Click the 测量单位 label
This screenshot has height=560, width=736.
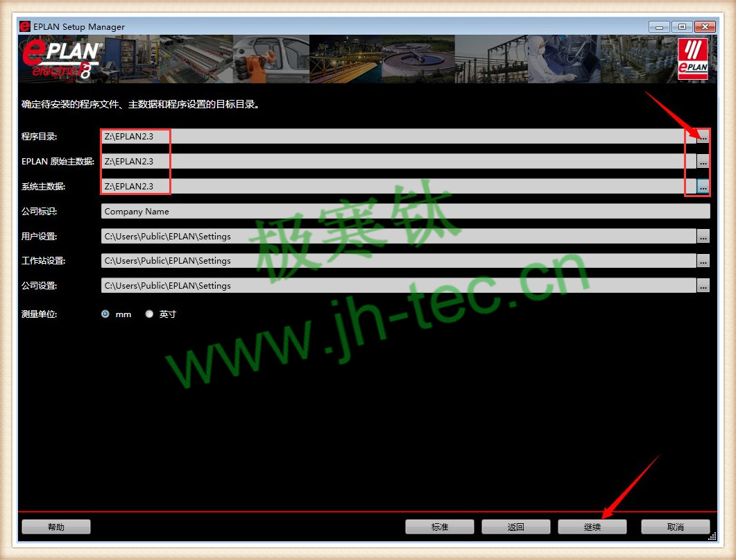pos(39,314)
